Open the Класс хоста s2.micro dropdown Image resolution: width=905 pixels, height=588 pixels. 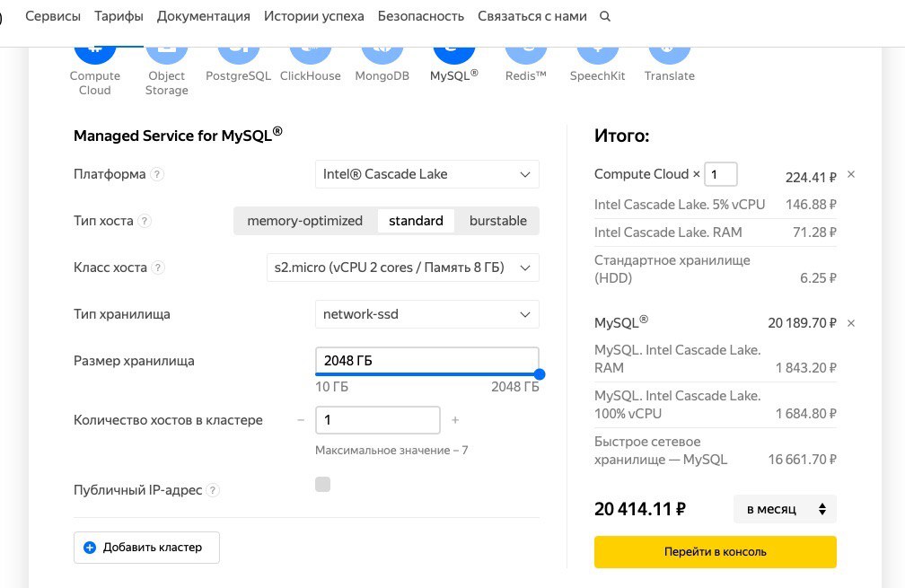[403, 268]
